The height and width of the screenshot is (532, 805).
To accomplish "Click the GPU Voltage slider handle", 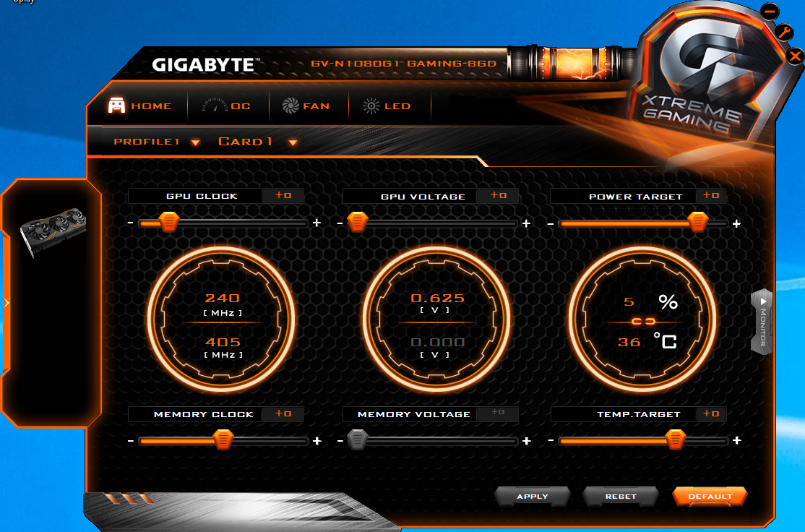I will pyautogui.click(x=358, y=223).
